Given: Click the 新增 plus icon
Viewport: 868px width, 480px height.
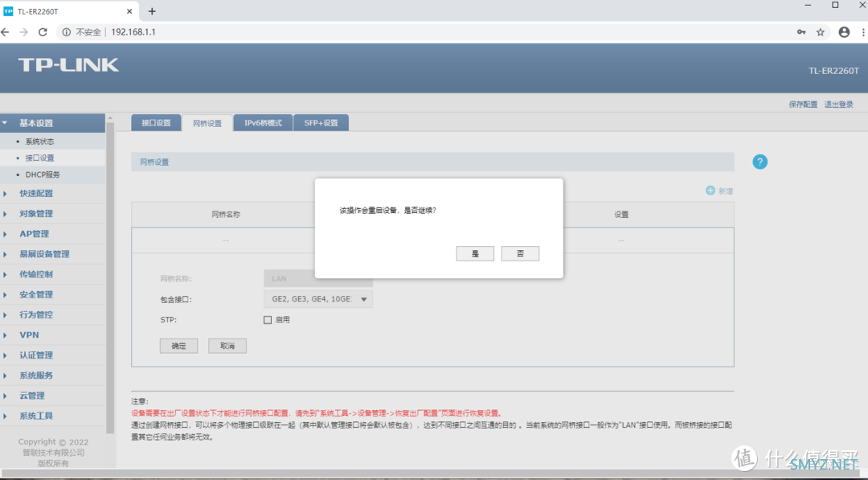Looking at the screenshot, I should (710, 191).
